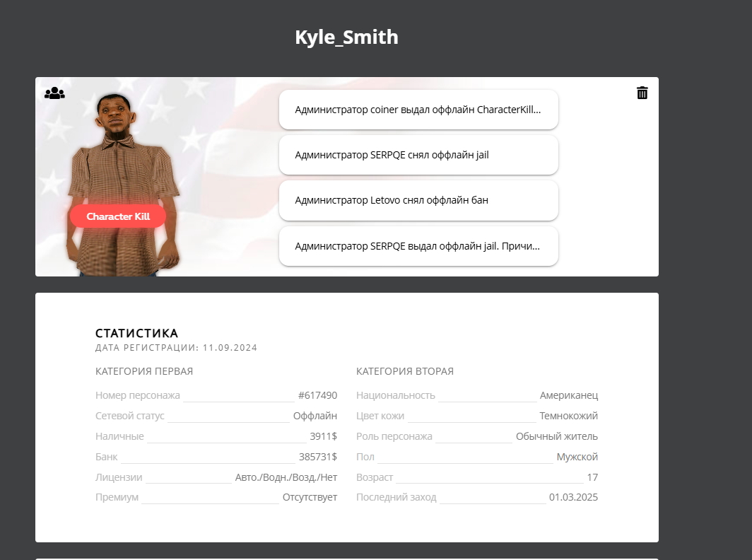Click the bank balance 385731$
This screenshot has height=560, width=752.
point(317,457)
